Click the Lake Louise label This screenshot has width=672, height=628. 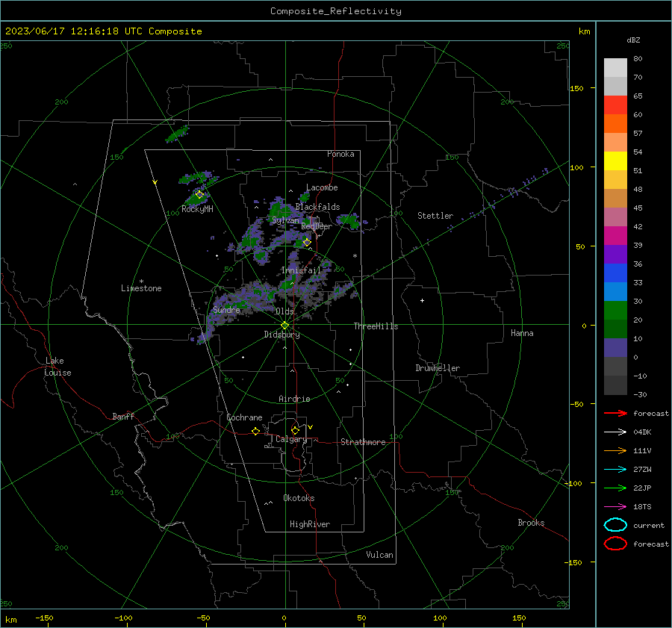(57, 367)
